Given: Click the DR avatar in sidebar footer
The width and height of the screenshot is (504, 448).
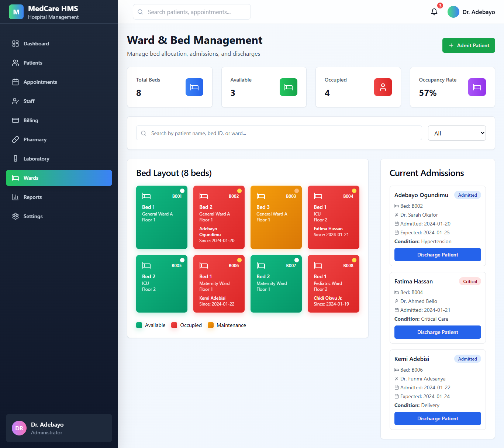Looking at the screenshot, I should pos(19,428).
